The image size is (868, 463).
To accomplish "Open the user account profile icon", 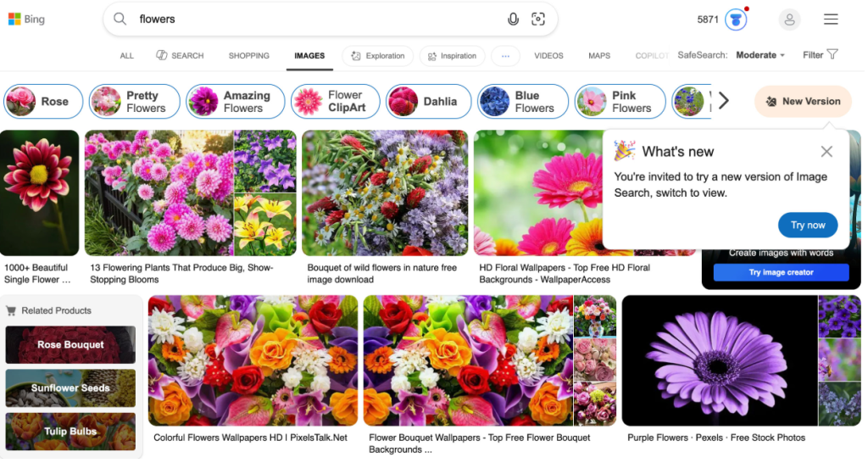I will tap(789, 20).
